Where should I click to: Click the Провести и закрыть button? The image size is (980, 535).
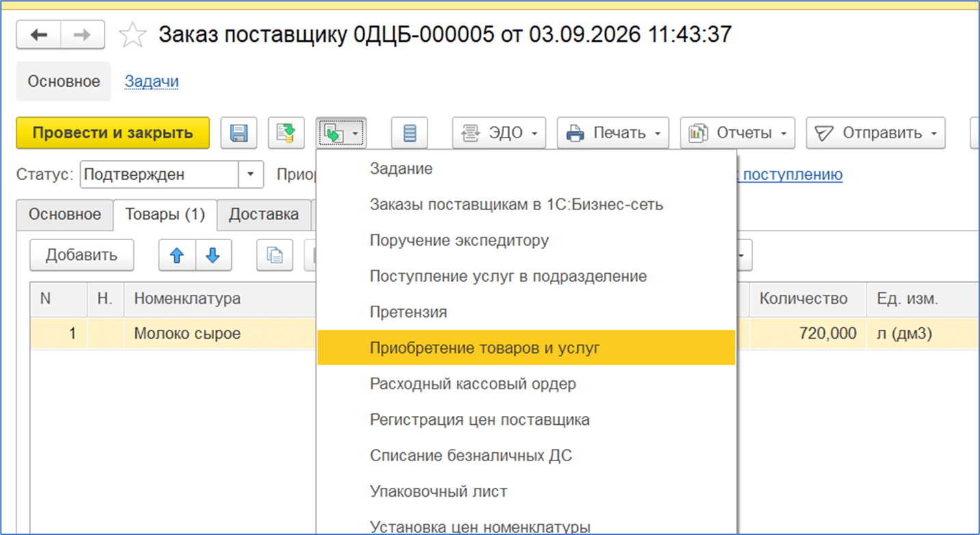pos(113,133)
